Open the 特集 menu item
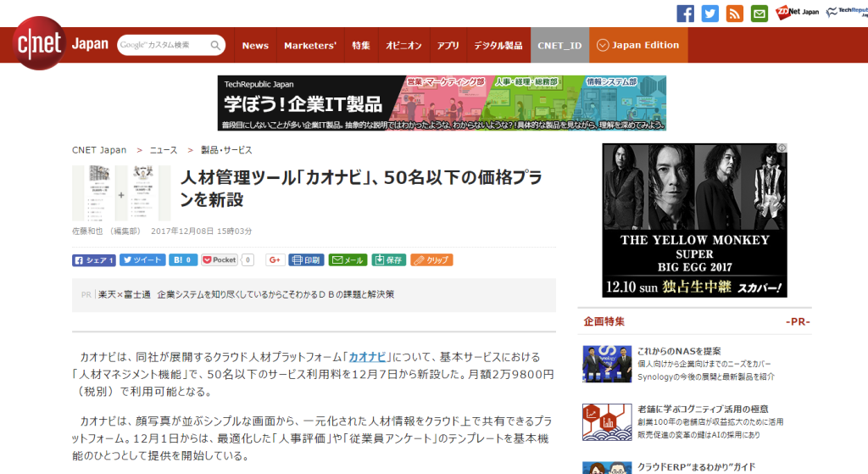Viewport: 868px width, 474px height. coord(361,46)
